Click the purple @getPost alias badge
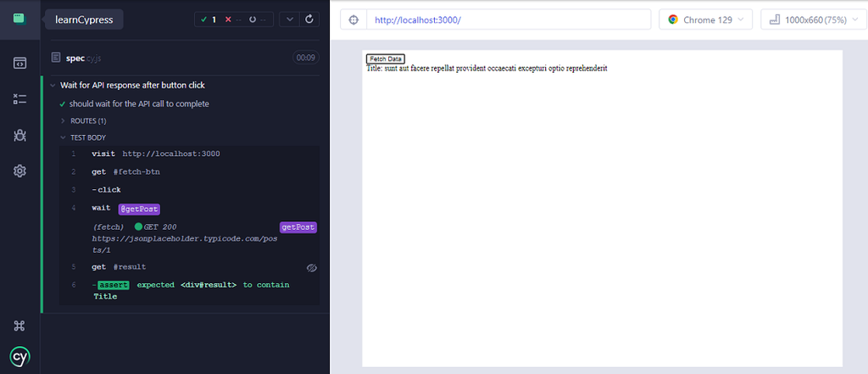The width and height of the screenshot is (868, 374). click(x=139, y=209)
